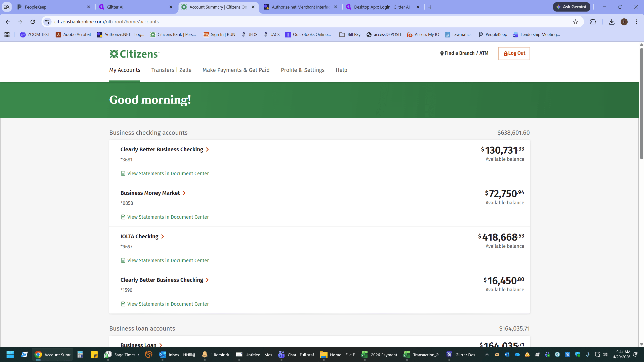644x362 pixels.
Task: Open the Bill Pay bookmarks folder
Action: [350, 35]
